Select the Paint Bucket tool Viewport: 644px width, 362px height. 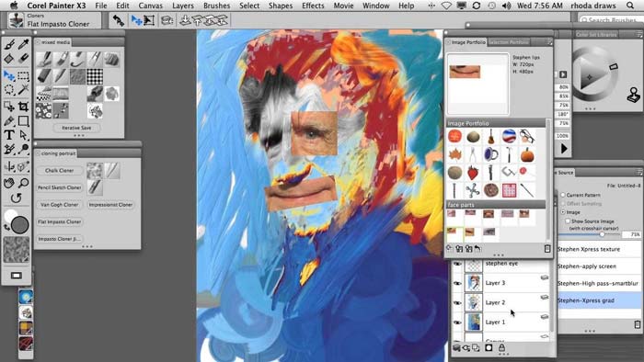click(x=9, y=59)
